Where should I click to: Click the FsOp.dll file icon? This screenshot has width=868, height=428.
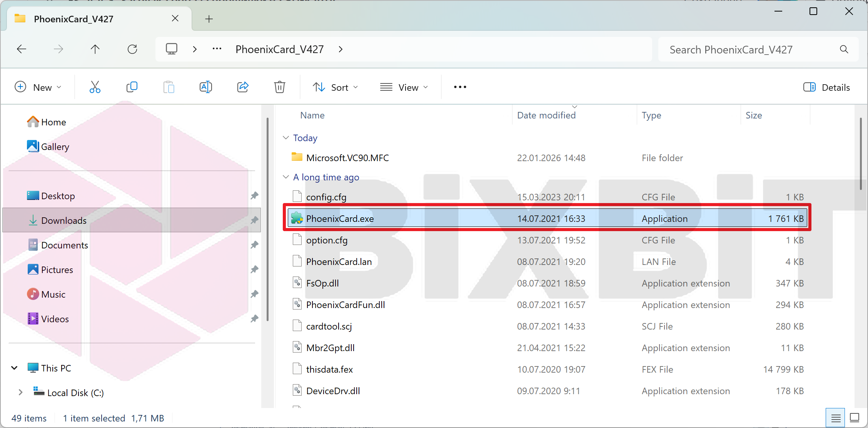297,283
